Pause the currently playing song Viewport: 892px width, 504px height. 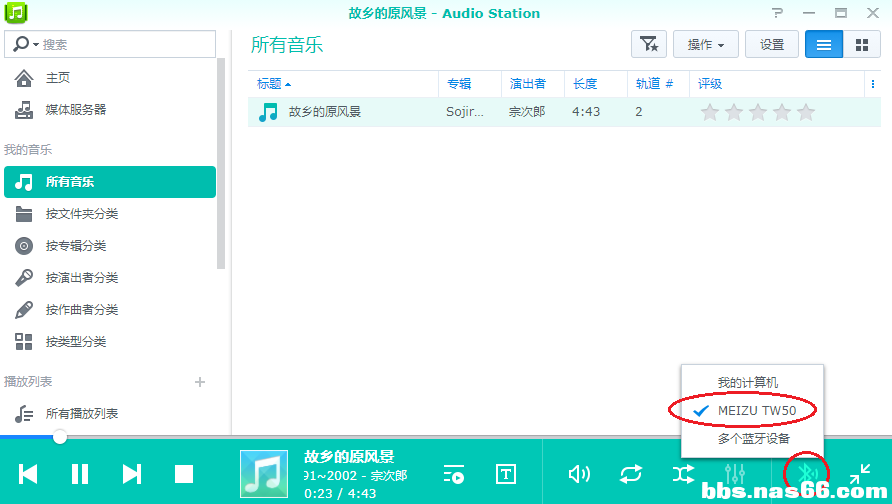pyautogui.click(x=80, y=474)
